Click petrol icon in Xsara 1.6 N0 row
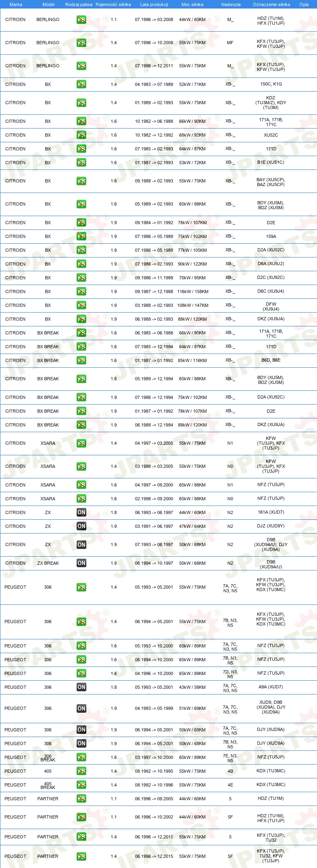The width and height of the screenshot is (317, 868). click(81, 499)
